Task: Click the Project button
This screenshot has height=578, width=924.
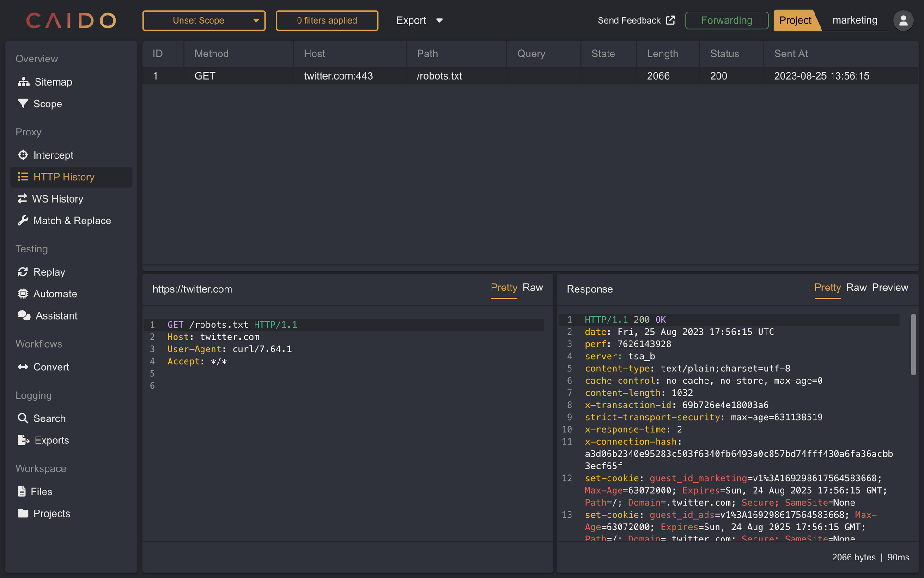Action: 795,20
